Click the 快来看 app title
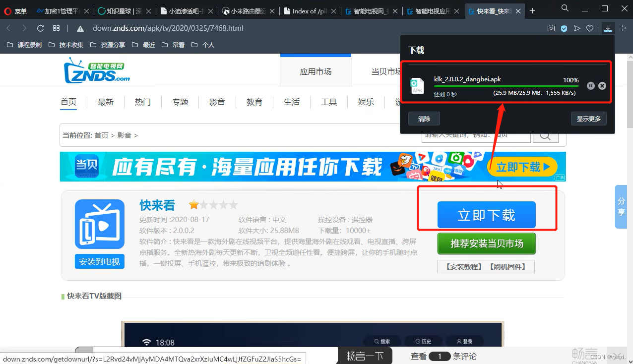The height and width of the screenshot is (364, 633). (157, 205)
